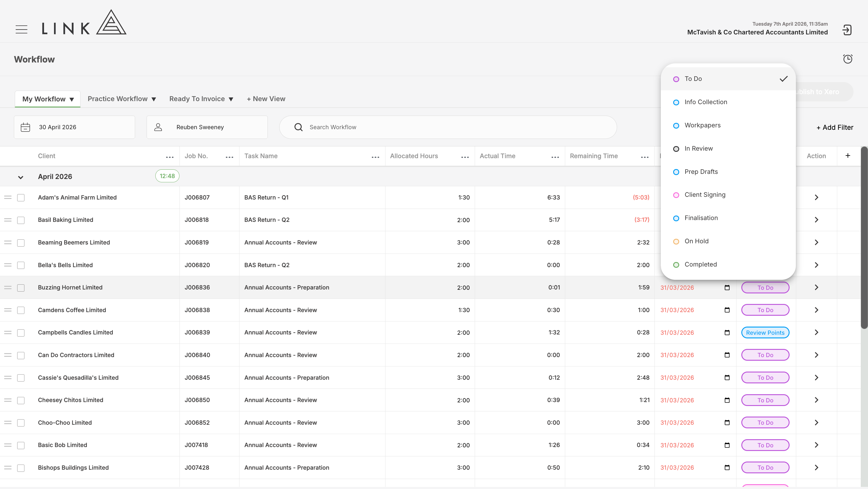Add a new column with plus icon
The width and height of the screenshot is (868, 489).
tap(848, 155)
